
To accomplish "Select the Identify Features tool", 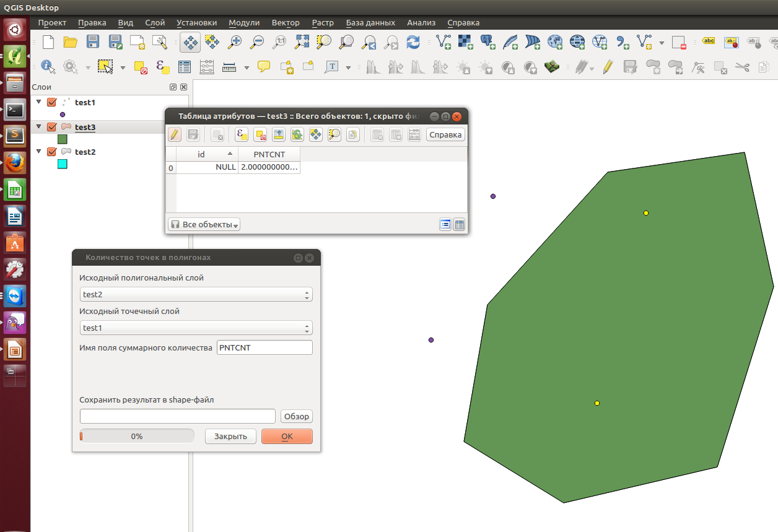I will click(x=48, y=66).
